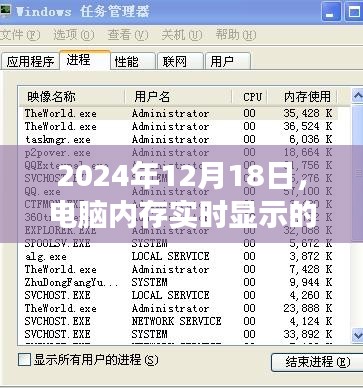Viewport: 363px width, 388px height.
Task: Select TheWorld.exe name on the 35,428 K row
Action: pos(61,113)
